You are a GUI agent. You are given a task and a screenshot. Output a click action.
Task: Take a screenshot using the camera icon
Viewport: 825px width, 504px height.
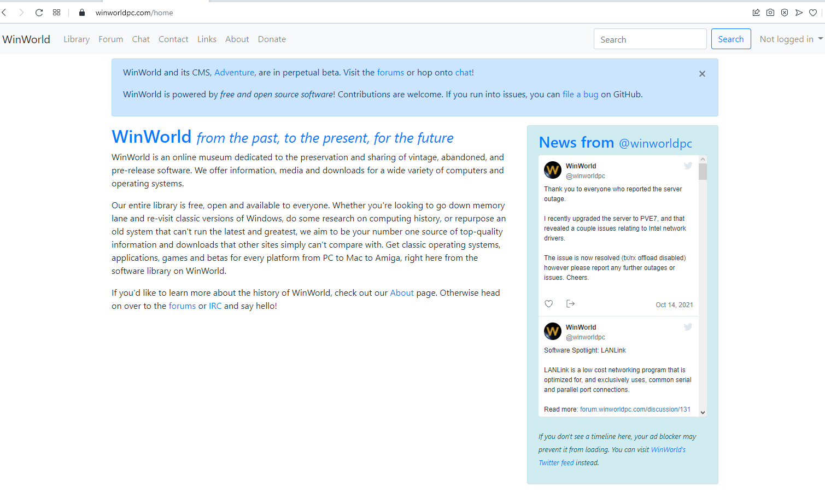pos(770,12)
